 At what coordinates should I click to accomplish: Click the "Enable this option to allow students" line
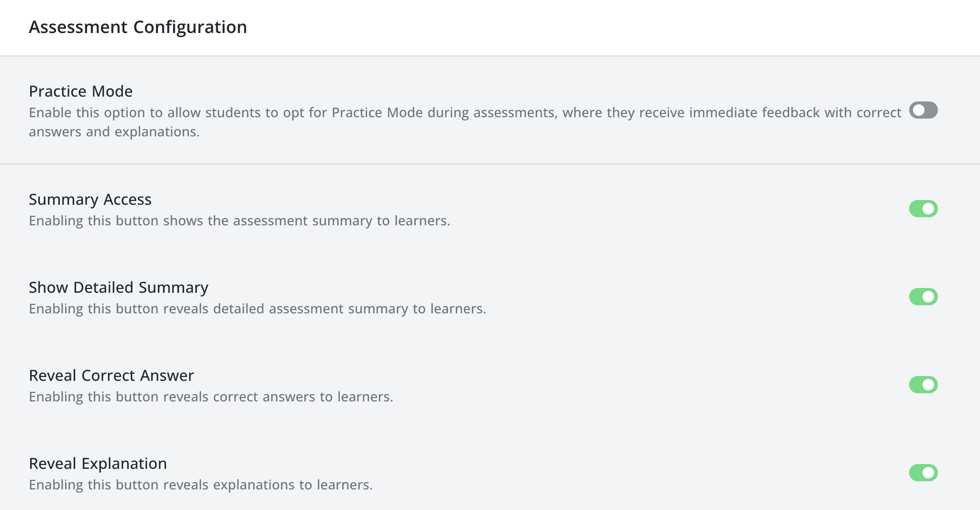click(464, 113)
